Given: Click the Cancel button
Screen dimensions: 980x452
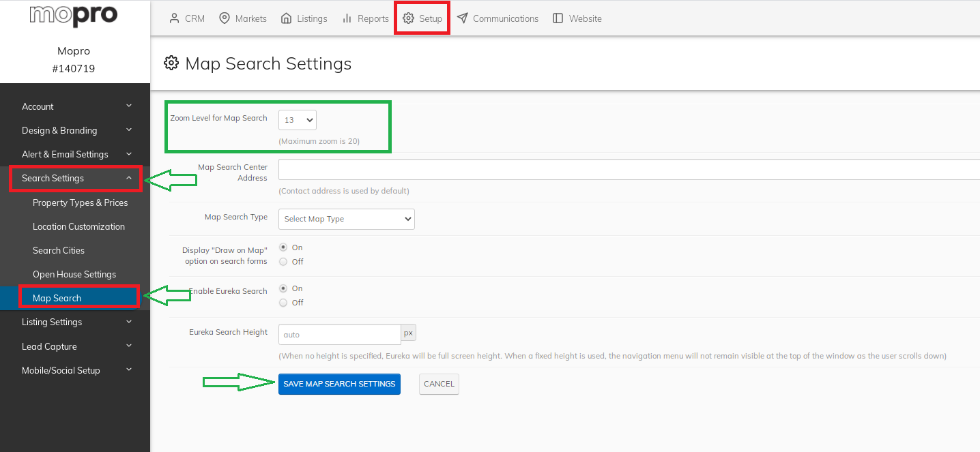Looking at the screenshot, I should click(x=439, y=384).
